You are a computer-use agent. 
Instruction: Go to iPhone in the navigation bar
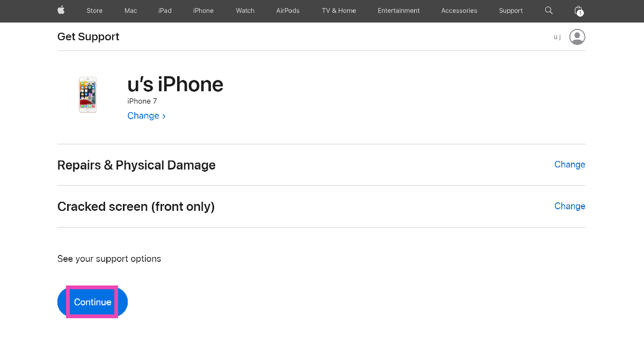(x=203, y=11)
